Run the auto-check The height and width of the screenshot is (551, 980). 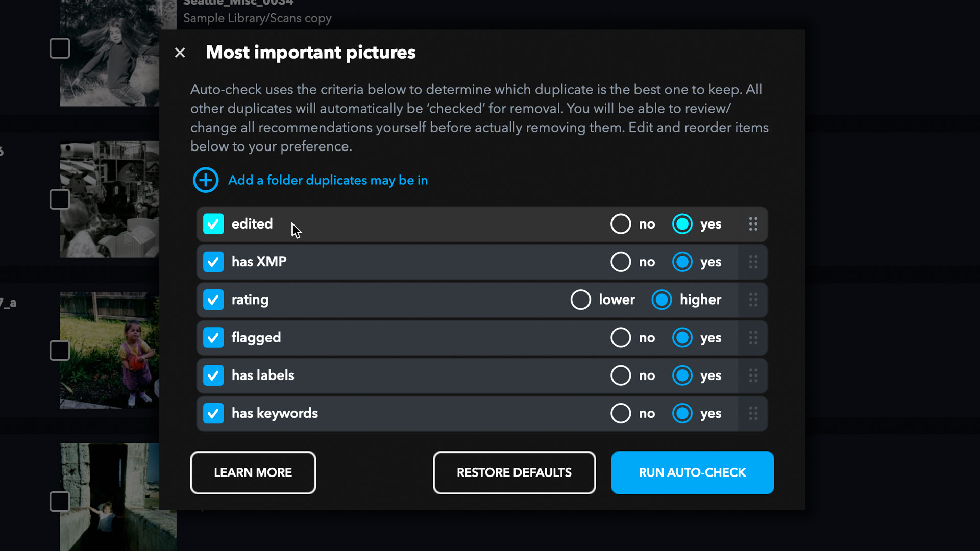click(693, 472)
